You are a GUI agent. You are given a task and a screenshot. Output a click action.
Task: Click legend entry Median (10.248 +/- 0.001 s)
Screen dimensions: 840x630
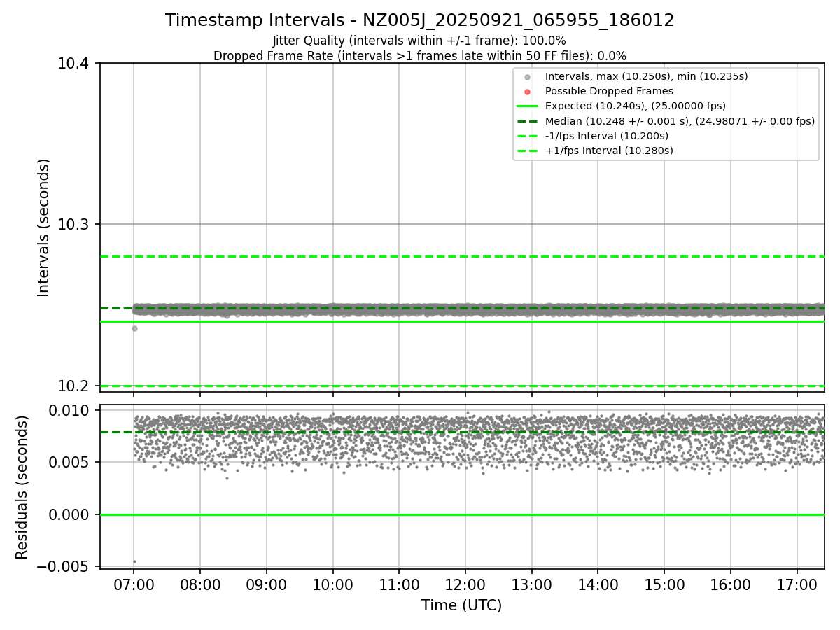(680, 121)
